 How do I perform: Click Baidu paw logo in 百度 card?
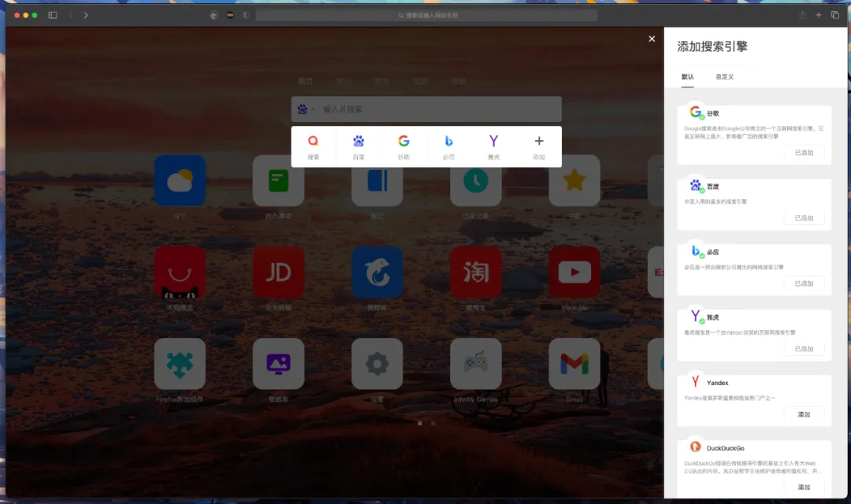tap(695, 186)
